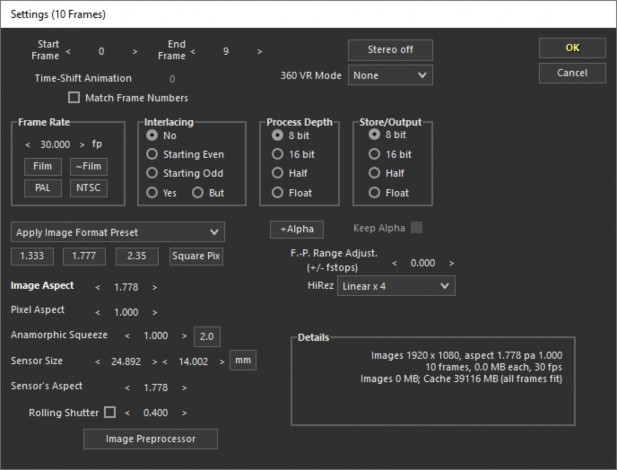
Task: Set the frame rate preset to ~Film
Action: (89, 167)
